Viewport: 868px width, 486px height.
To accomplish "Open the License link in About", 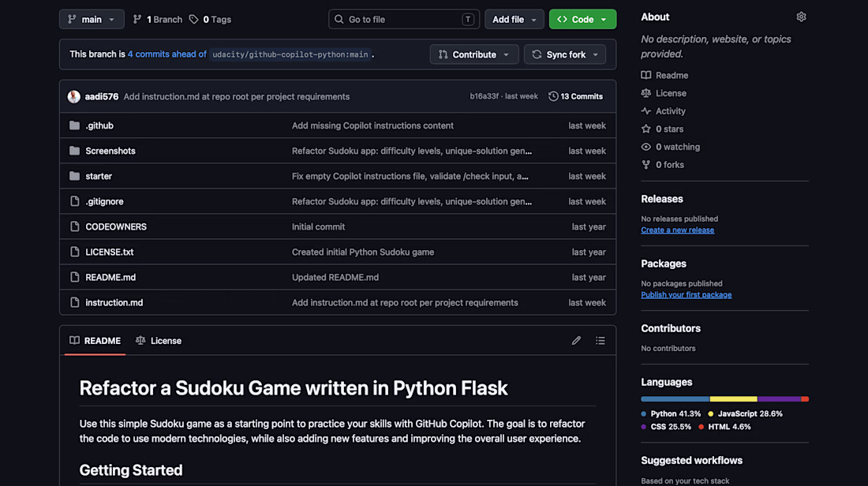I will [x=664, y=93].
